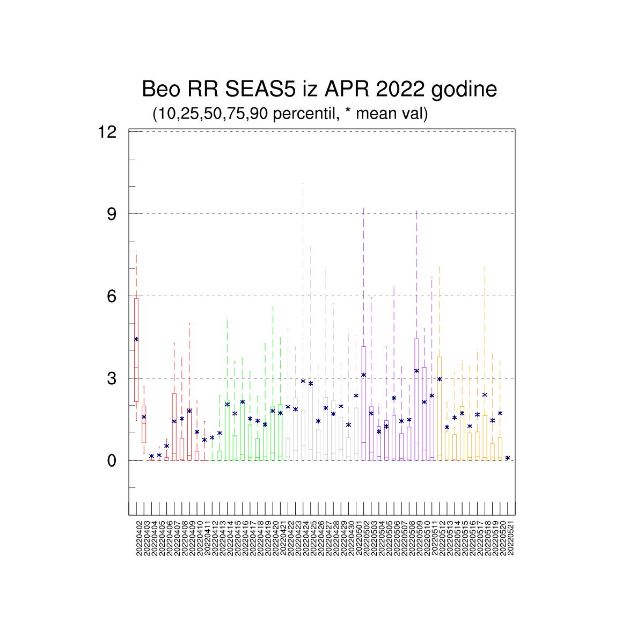The image size is (644, 644).
Task: Click x-axis date label 20220509
Action: 420,538
